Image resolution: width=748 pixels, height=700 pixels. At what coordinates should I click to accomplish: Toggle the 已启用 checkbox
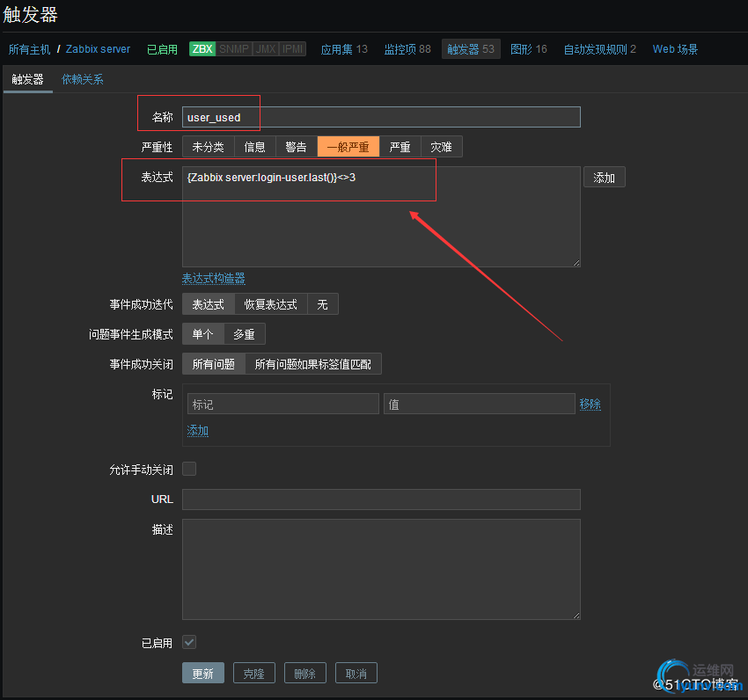click(189, 642)
